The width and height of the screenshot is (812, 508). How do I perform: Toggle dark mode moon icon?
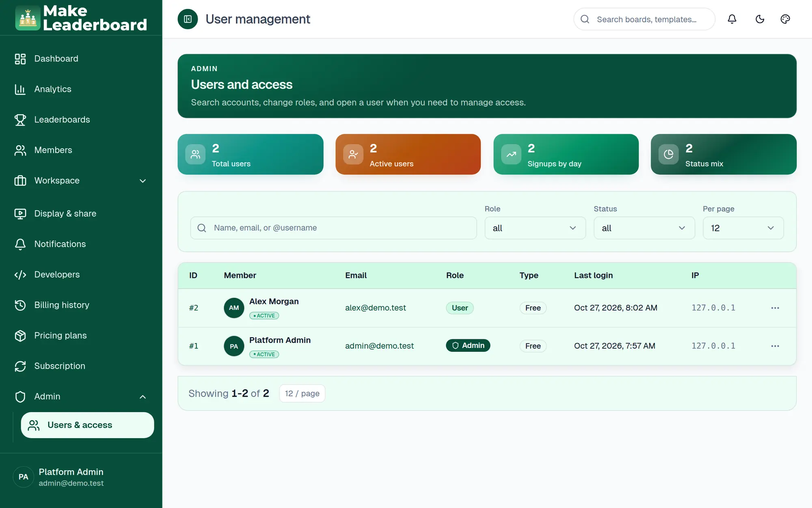[x=760, y=19]
